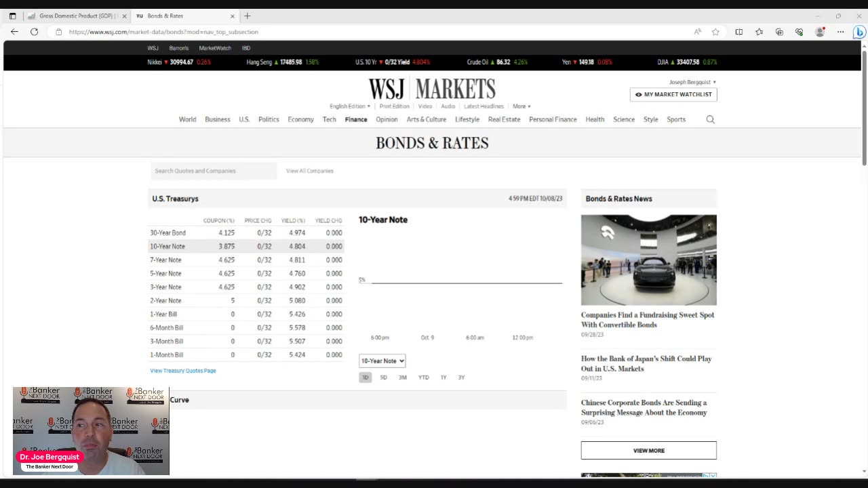Select the 1-Month Bill row
This screenshot has width=868, height=488.
[246, 354]
